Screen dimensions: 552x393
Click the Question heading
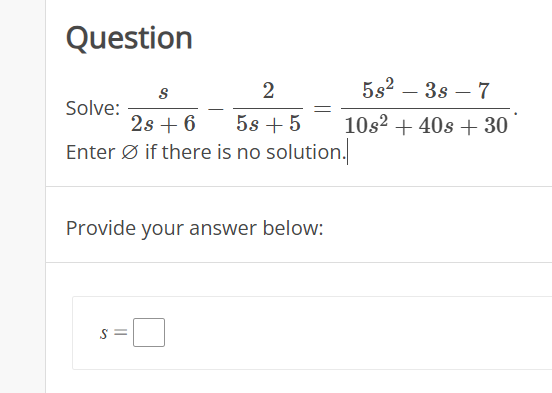[129, 38]
